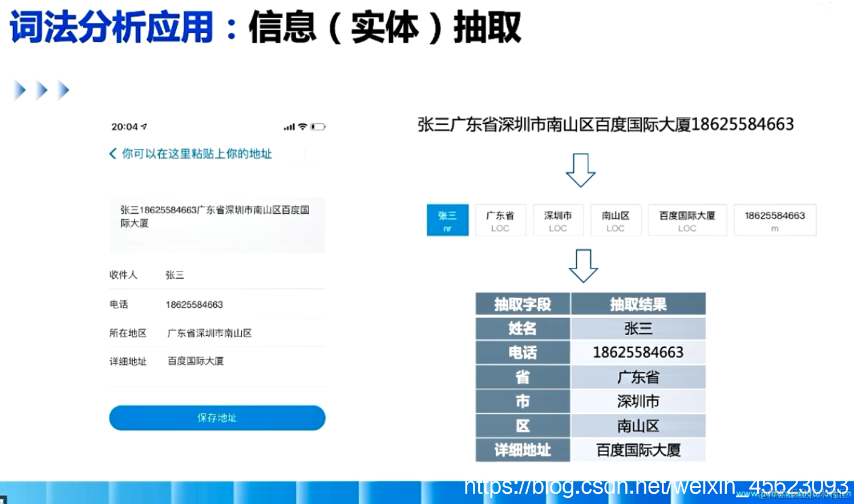Click the battery icon in status bar
The image size is (854, 504).
tap(317, 126)
